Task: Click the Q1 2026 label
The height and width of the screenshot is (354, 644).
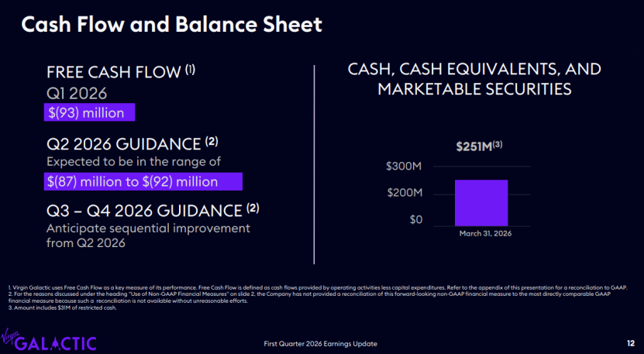Action: click(x=77, y=94)
